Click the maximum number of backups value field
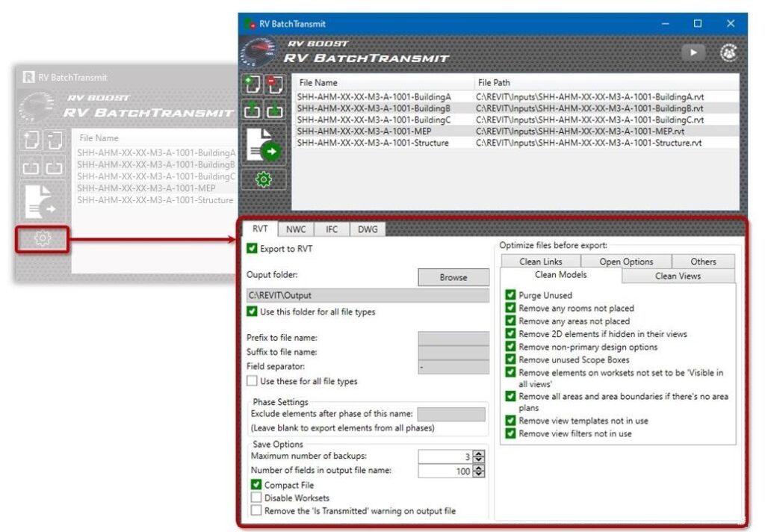 point(445,457)
